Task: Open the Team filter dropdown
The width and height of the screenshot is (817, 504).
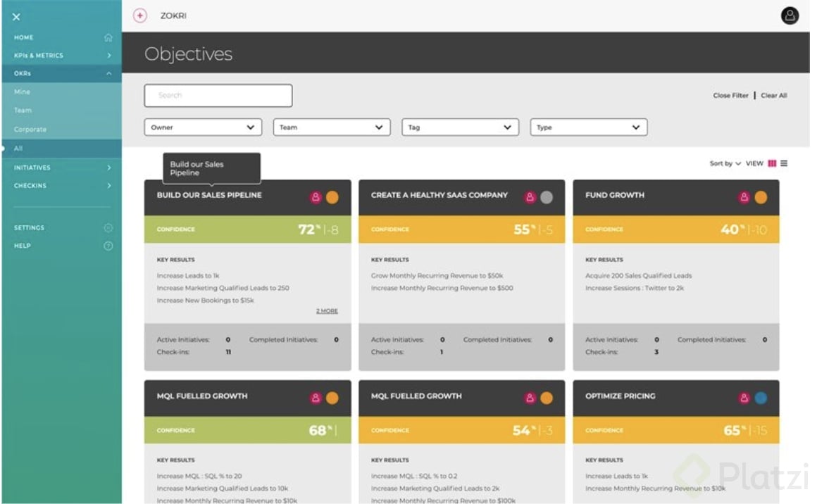Action: click(x=332, y=127)
